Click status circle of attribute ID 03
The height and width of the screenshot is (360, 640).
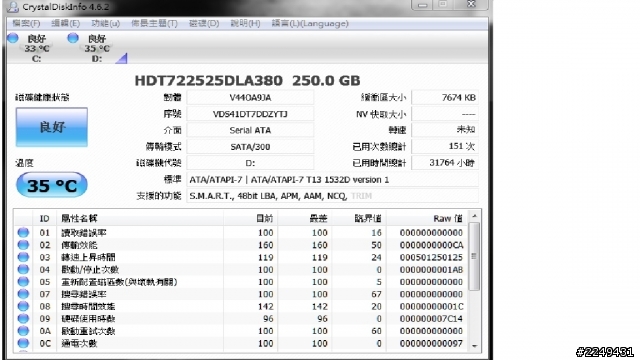point(23,257)
